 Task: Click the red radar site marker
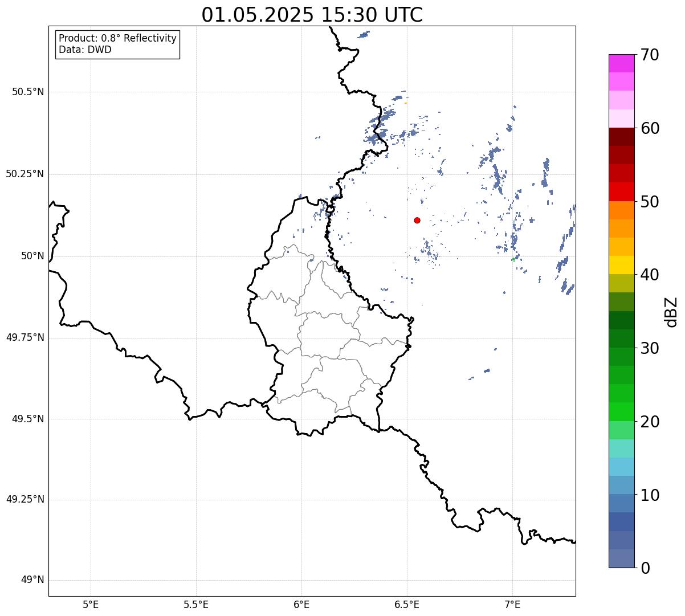417,220
